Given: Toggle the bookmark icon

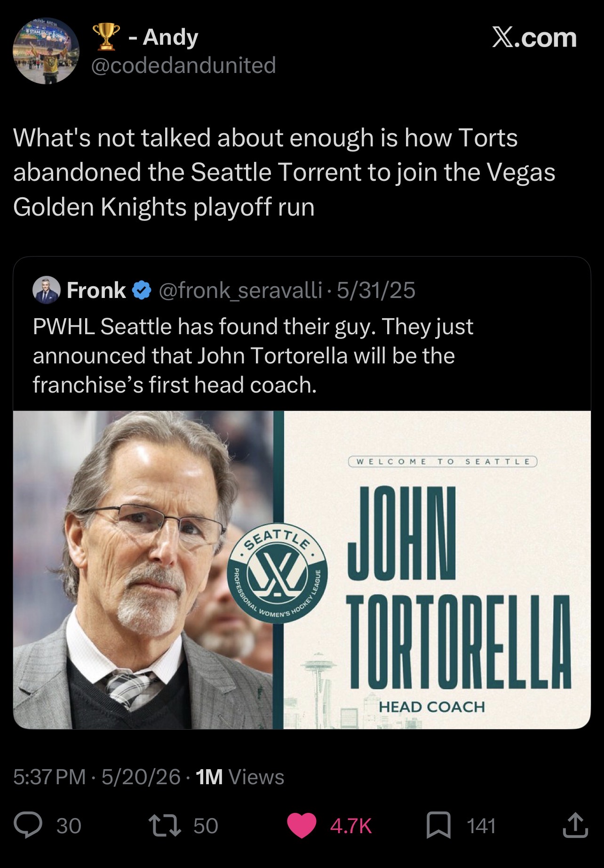Looking at the screenshot, I should pyautogui.click(x=438, y=826).
